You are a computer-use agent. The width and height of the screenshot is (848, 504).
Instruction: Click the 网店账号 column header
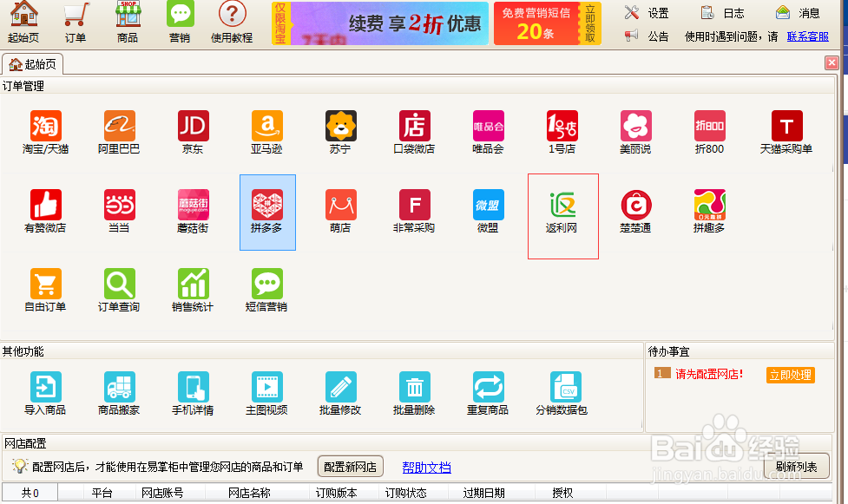click(x=162, y=493)
